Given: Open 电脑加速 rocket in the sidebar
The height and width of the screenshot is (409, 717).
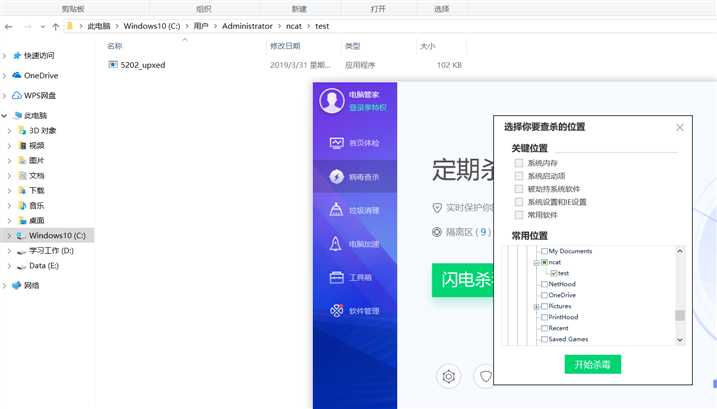Looking at the screenshot, I should click(x=355, y=244).
